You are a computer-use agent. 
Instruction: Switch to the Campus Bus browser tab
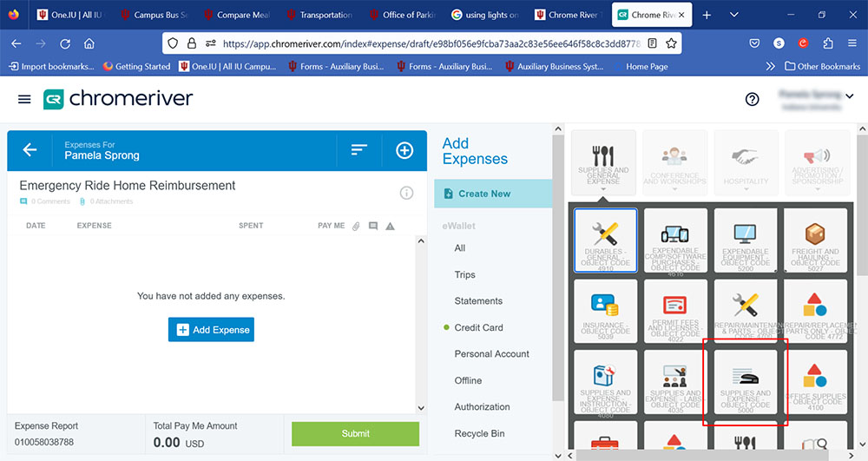pyautogui.click(x=155, y=15)
